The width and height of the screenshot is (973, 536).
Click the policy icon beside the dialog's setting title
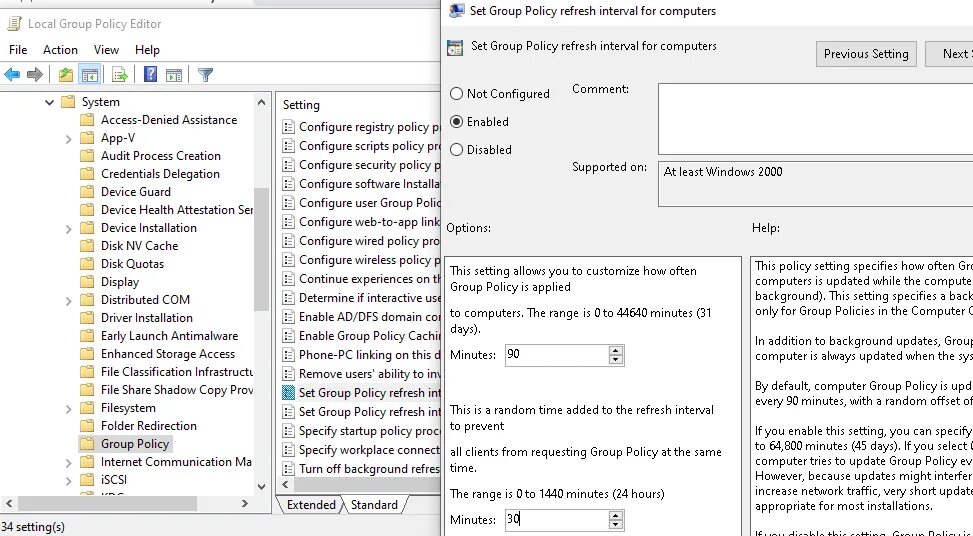[x=455, y=48]
